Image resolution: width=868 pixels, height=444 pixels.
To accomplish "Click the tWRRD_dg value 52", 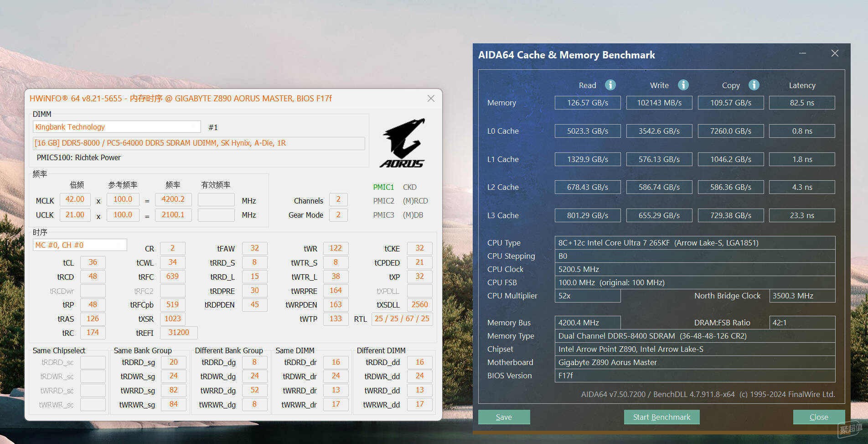I will [x=255, y=390].
